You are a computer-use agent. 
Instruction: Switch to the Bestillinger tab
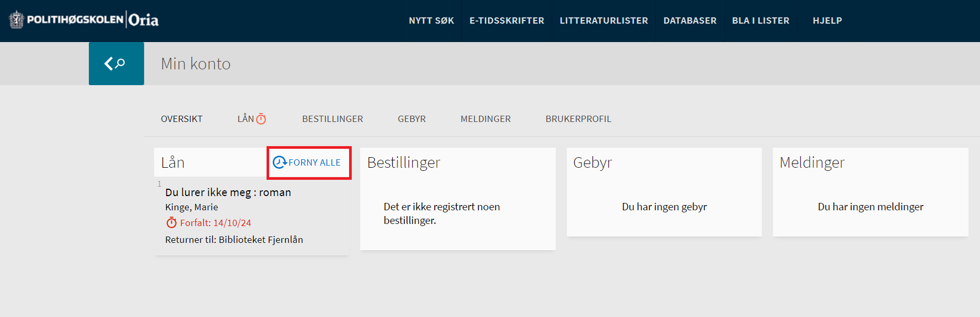pyautogui.click(x=333, y=119)
